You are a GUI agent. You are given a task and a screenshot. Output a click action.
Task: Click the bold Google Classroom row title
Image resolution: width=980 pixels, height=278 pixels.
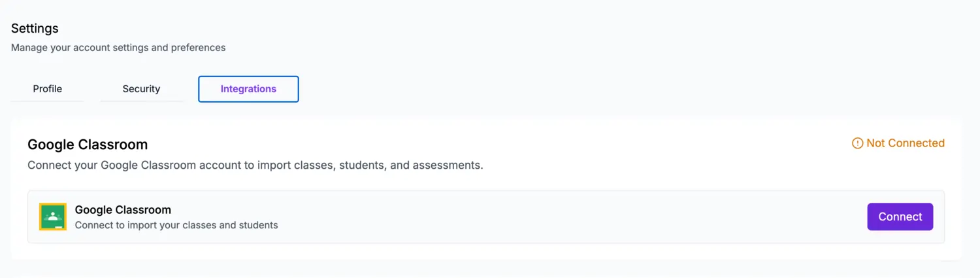pyautogui.click(x=123, y=210)
